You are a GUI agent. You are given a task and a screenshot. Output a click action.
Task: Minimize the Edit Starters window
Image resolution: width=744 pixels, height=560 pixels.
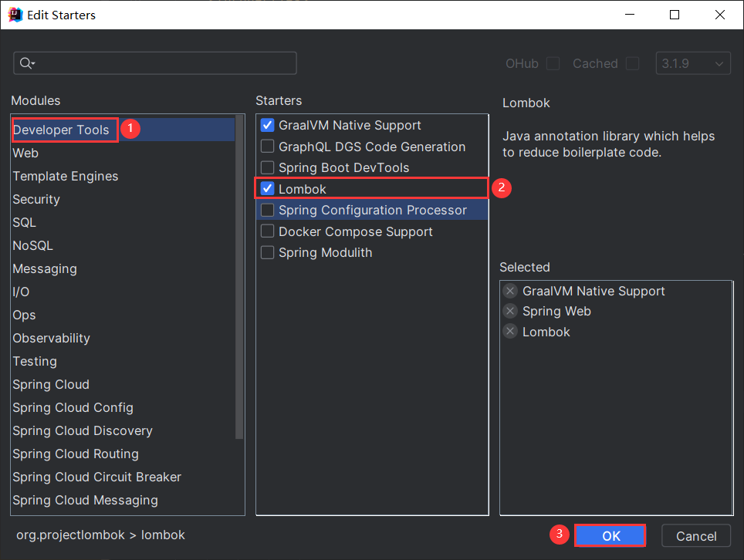coord(630,15)
